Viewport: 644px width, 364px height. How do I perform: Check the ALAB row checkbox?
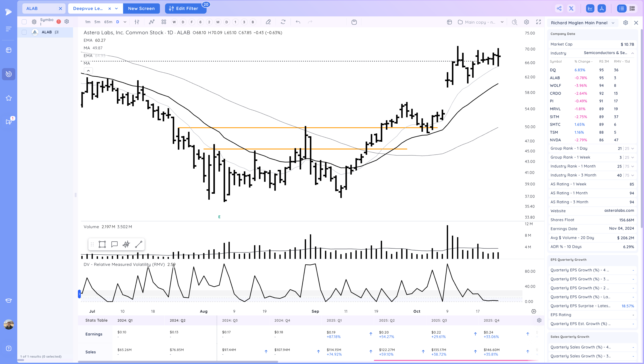pyautogui.click(x=24, y=32)
